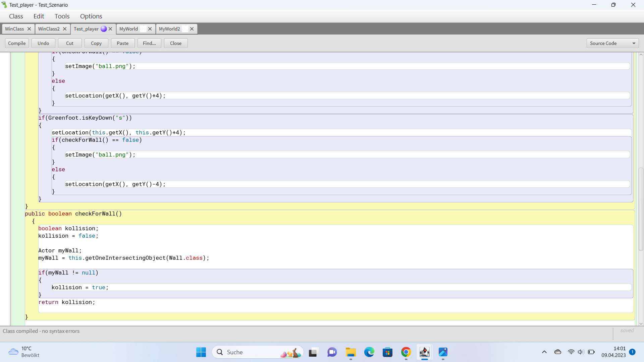Open File Explorer from the taskbar
This screenshot has height=362, width=644.
351,352
